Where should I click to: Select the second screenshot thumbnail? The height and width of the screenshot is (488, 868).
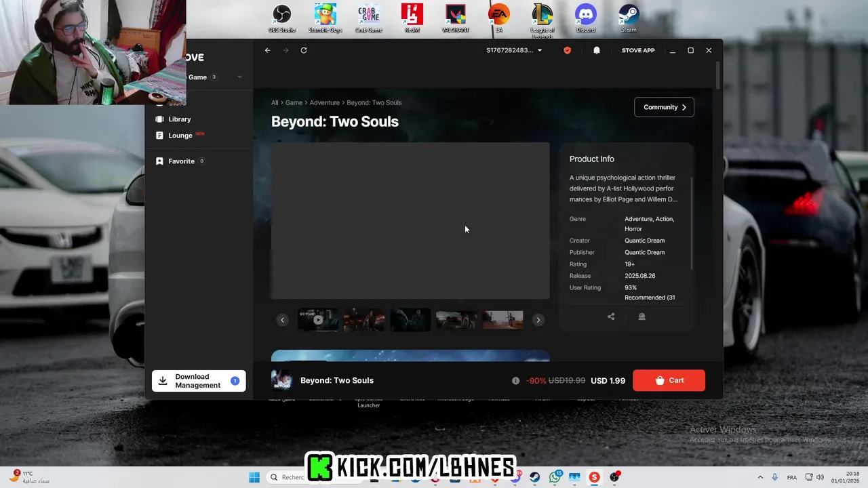click(x=364, y=320)
